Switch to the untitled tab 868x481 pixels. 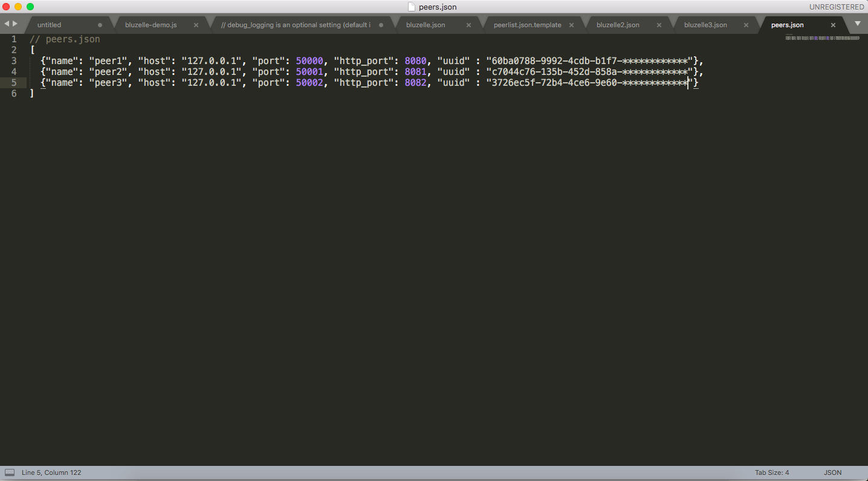point(50,25)
